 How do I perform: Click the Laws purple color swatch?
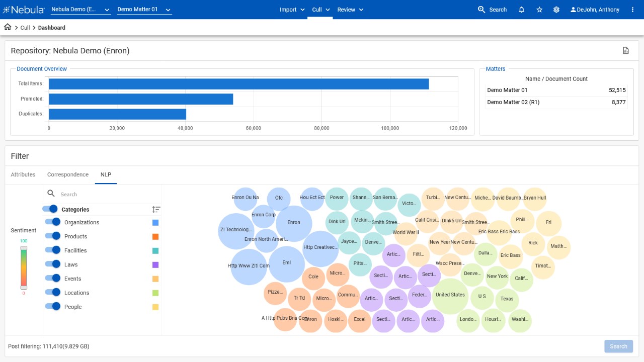pyautogui.click(x=155, y=264)
